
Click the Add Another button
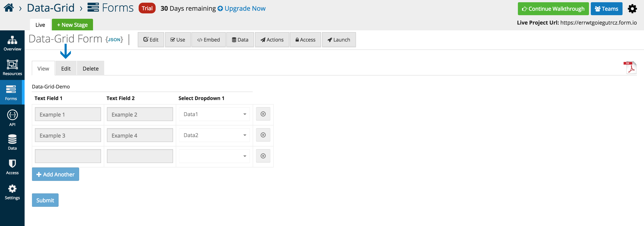click(x=55, y=174)
